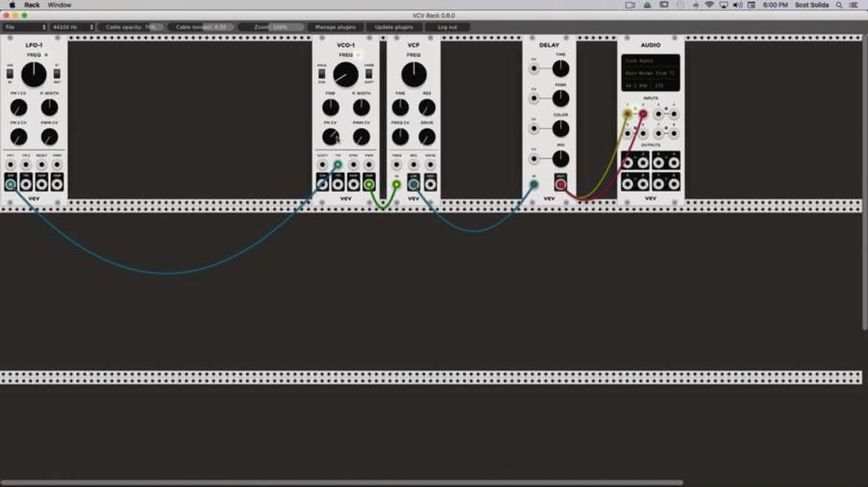The width and height of the screenshot is (868, 487).
Task: Click the LFO-1 RESET input jack
Action: tap(42, 165)
